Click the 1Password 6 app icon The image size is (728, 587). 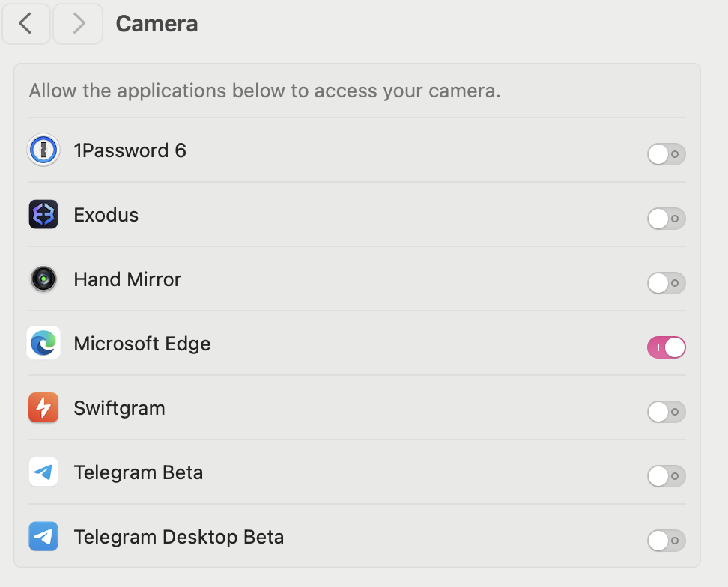43,150
